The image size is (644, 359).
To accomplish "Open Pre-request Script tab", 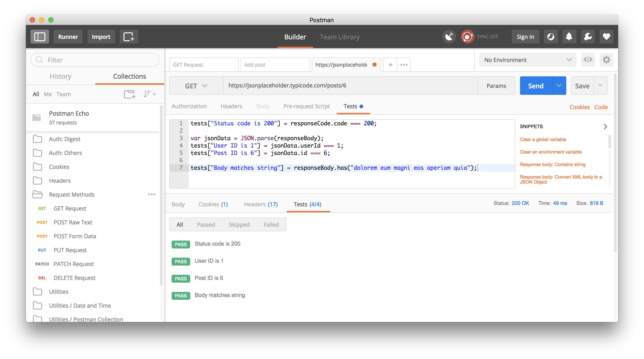I will coord(306,106).
